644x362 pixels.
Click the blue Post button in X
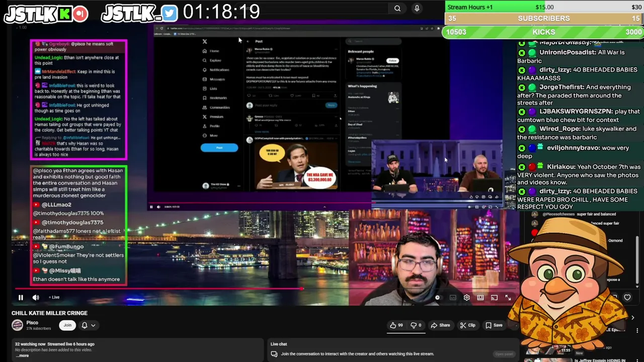219,148
